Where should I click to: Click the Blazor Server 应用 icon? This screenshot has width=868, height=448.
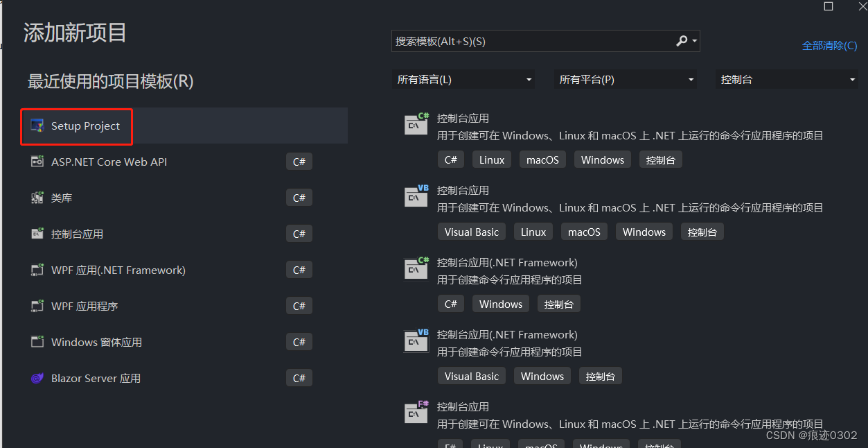(x=37, y=378)
